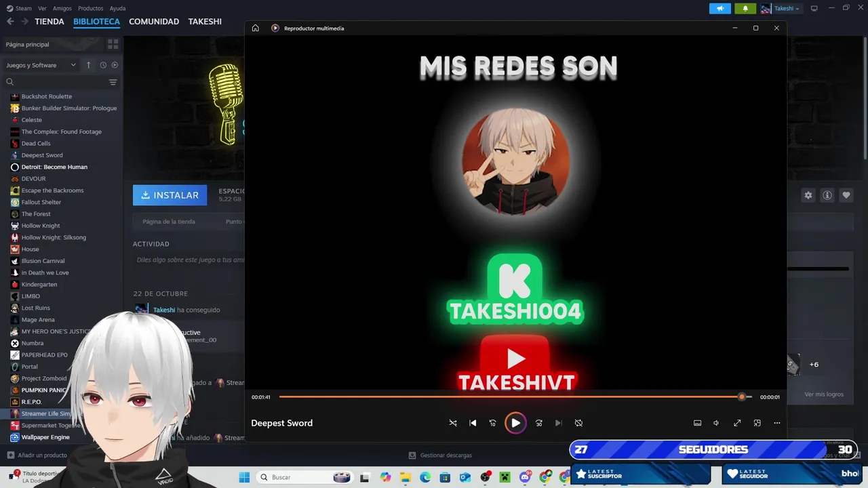Toggle collections grid view in library
Image resolution: width=868 pixels, height=488 pixels.
pyautogui.click(x=113, y=44)
